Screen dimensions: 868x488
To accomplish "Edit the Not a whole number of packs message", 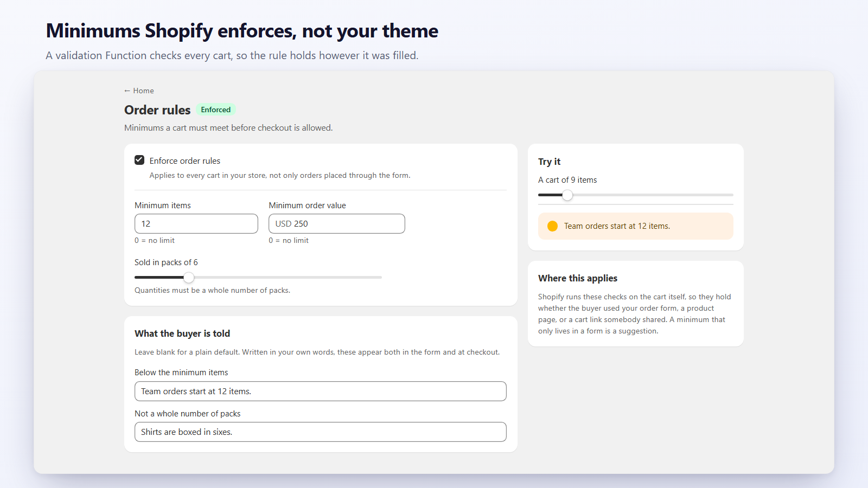I will click(321, 432).
